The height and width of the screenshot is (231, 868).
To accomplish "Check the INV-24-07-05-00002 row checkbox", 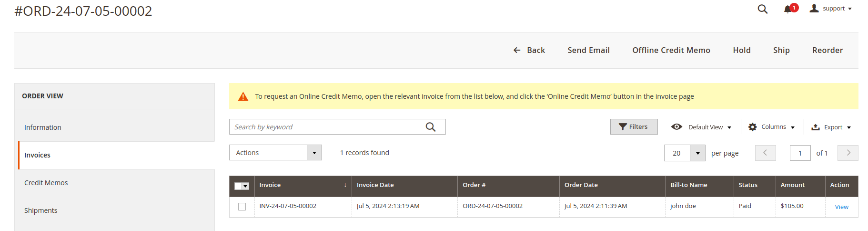I will click(x=242, y=207).
